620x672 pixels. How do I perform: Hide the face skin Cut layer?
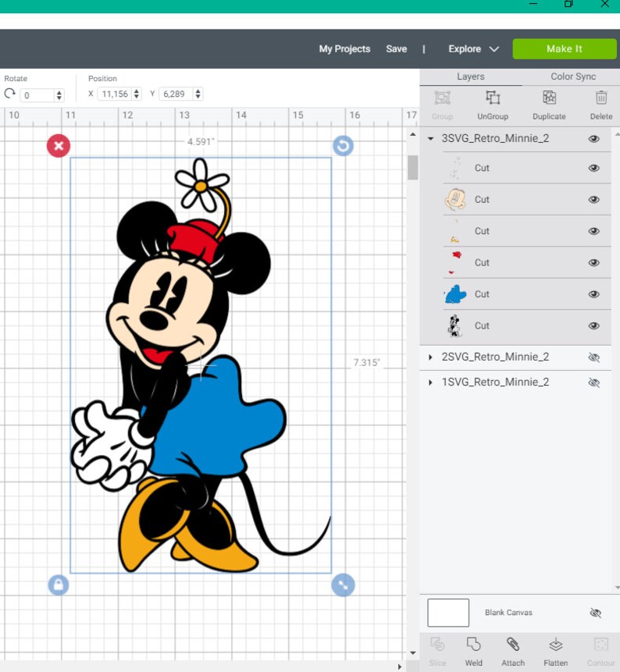pos(594,200)
